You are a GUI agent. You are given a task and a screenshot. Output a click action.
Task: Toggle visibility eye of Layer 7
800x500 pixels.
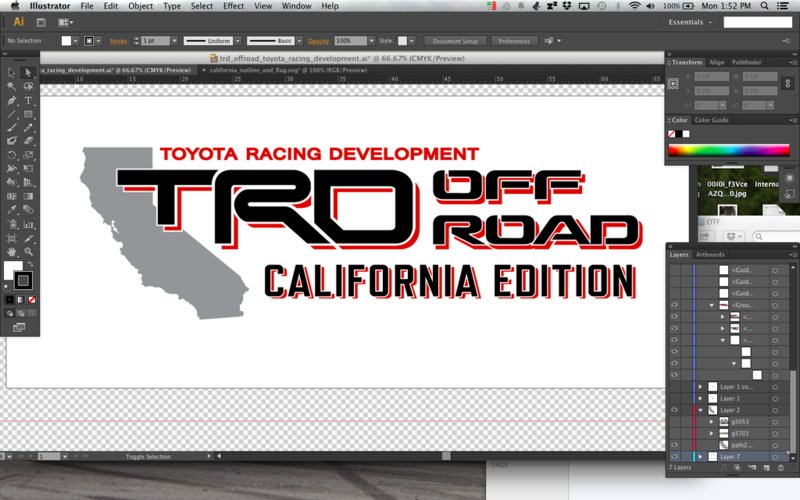point(674,457)
